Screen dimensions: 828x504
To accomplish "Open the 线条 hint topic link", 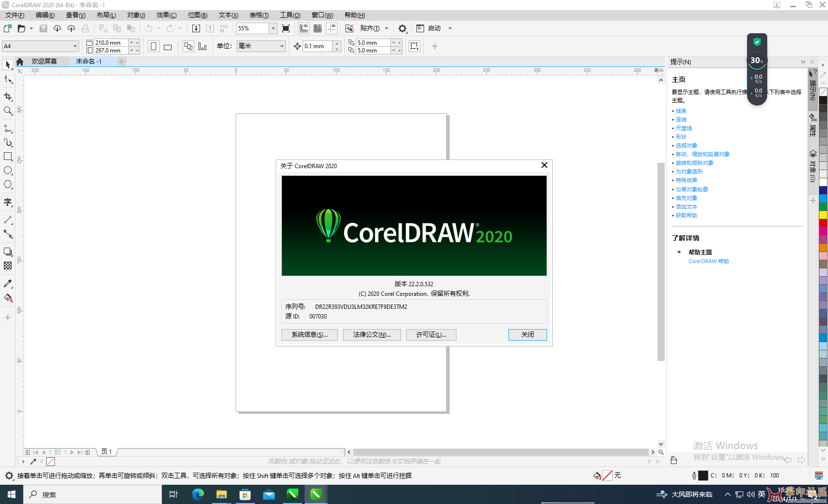I will (681, 111).
